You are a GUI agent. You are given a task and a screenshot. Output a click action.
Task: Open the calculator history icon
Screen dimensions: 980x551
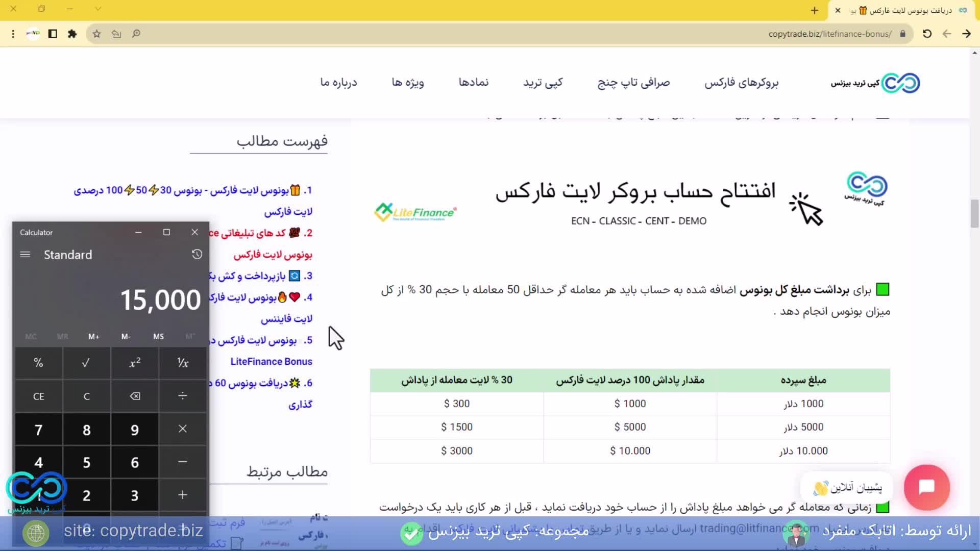point(197,254)
